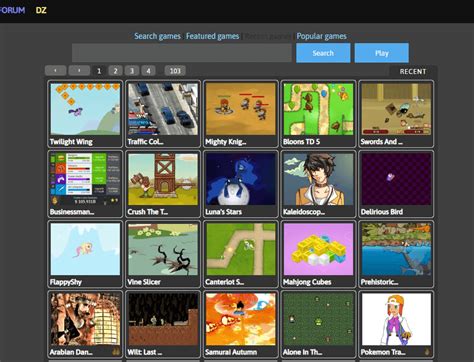This screenshot has width=474, height=362.
Task: Open the Prehistoric.. game thumbnail
Action: coord(396,249)
